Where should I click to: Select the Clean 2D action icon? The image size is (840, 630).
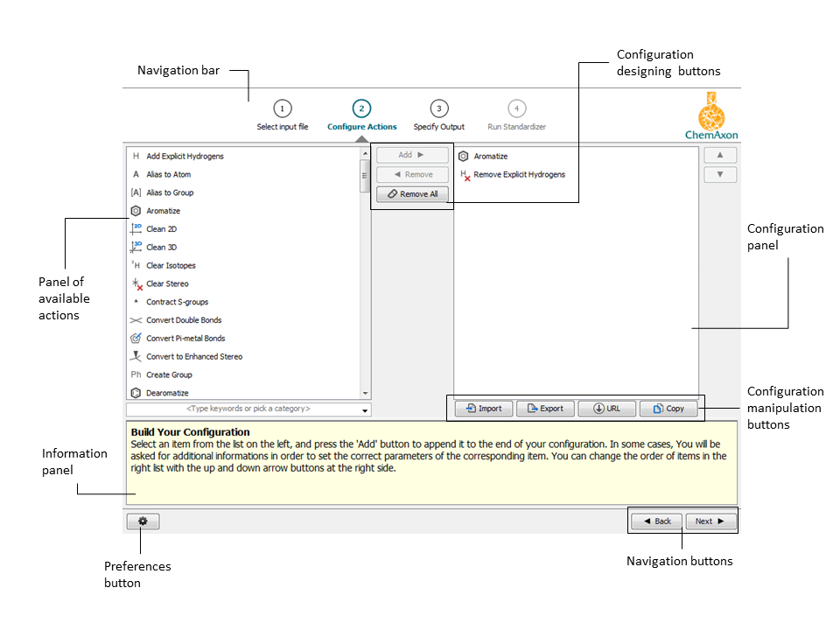[136, 228]
